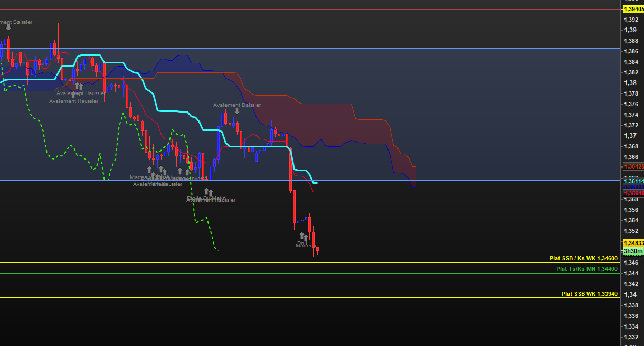Click the yellow 1,34833 current price tag
Viewport: 644px width, 346px height.
633,243
